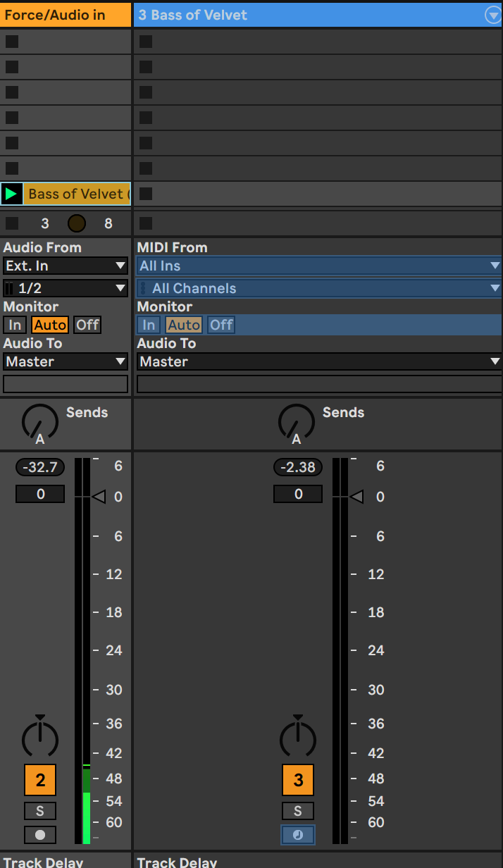503x868 pixels.
Task: Open empty output channel dropdown on Force/Audio in
Action: click(66, 384)
